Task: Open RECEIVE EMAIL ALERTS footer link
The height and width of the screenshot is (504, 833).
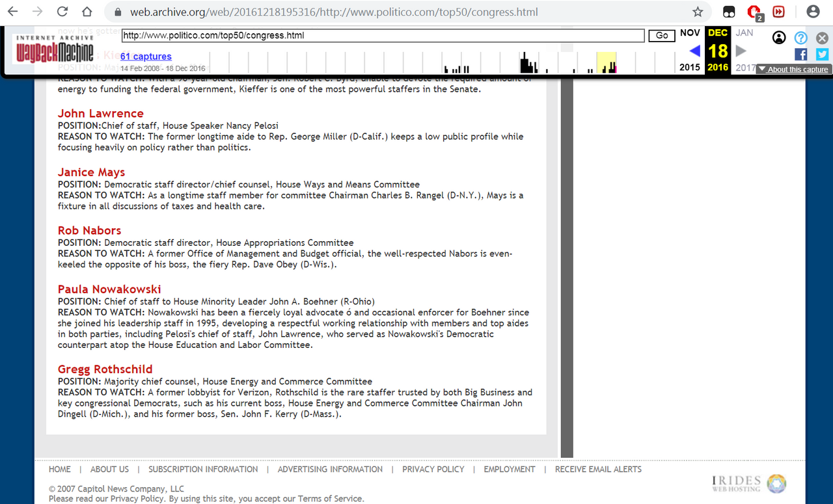Action: click(x=598, y=469)
